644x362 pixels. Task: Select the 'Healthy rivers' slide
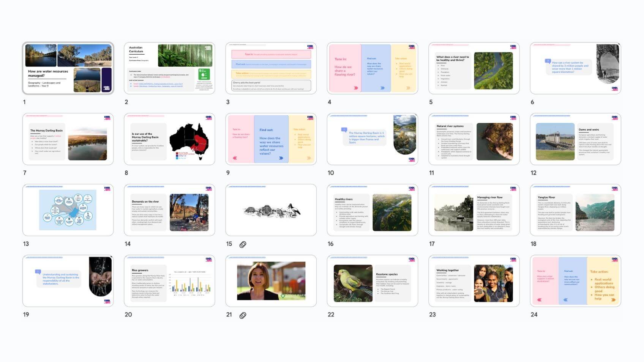pos(372,210)
